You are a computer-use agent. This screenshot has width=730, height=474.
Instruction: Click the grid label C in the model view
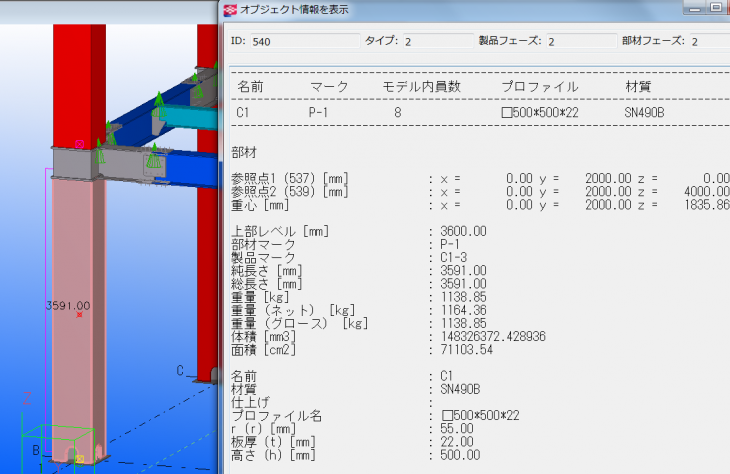pos(180,371)
